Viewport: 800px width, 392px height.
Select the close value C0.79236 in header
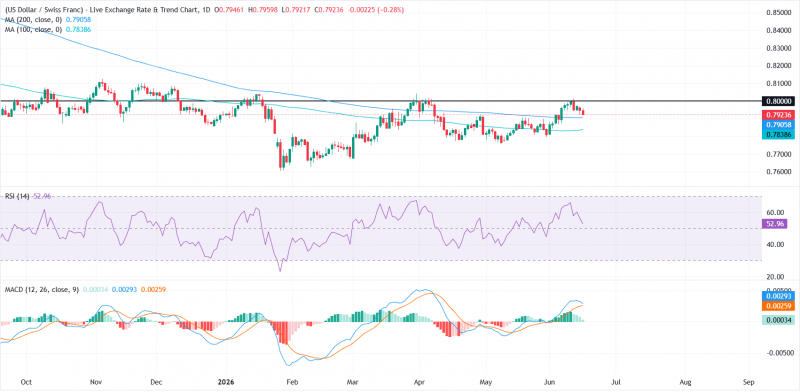click(330, 11)
